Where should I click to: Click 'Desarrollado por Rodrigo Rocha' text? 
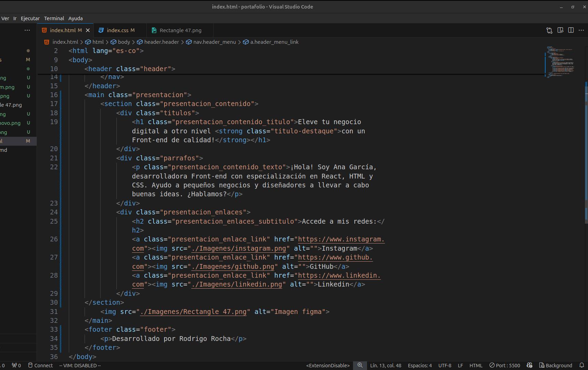pos(171,339)
